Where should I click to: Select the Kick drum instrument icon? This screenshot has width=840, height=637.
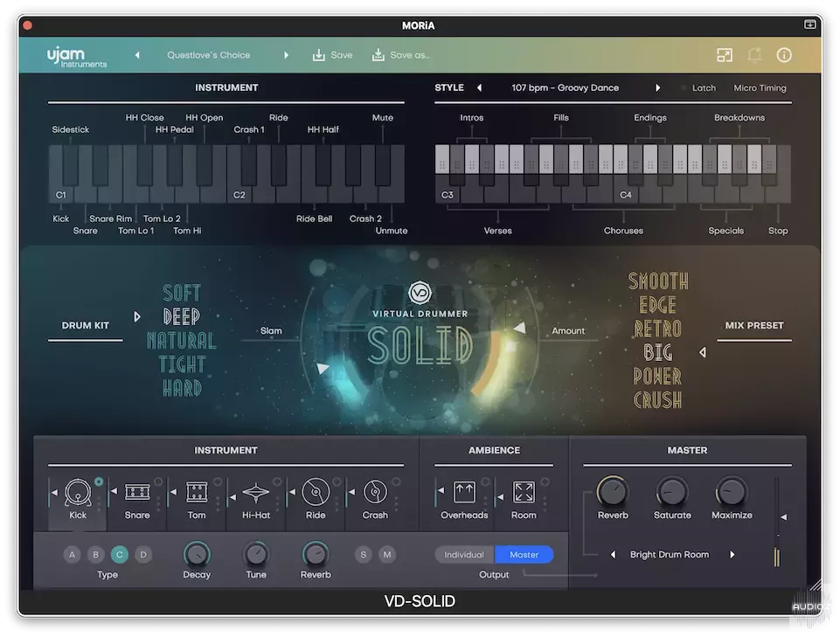78,491
